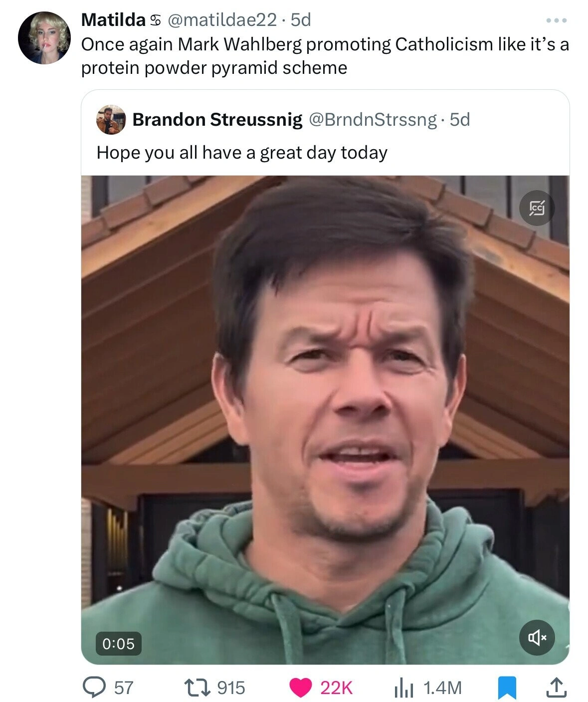Tap the share icon on the tweet
The image size is (588, 702).
pyautogui.click(x=557, y=688)
